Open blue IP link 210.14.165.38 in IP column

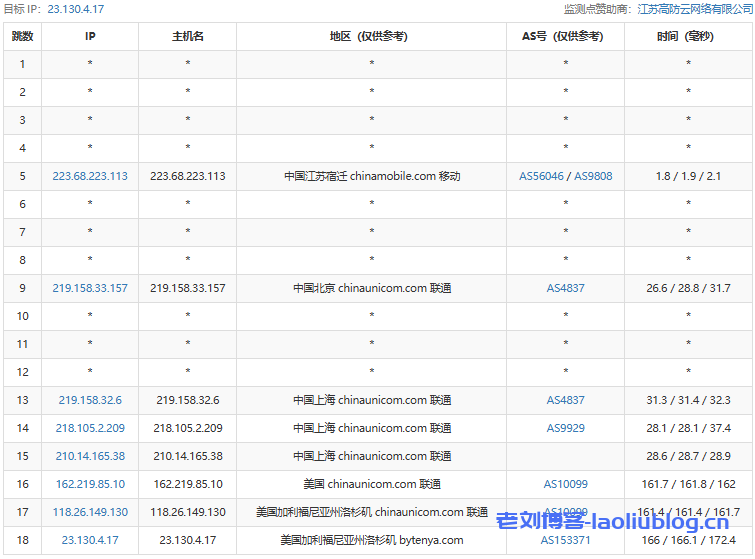[x=90, y=456]
